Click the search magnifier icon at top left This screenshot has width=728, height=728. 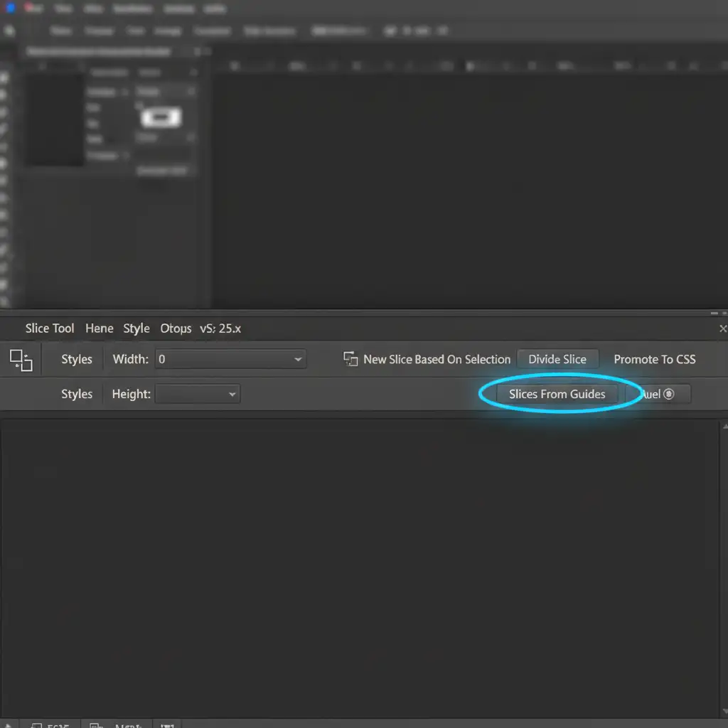(9, 31)
